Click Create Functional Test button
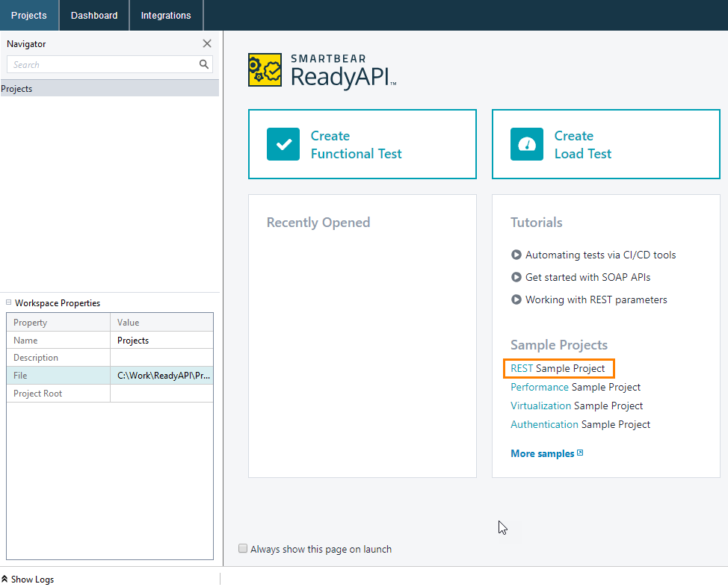This screenshot has width=728, height=587. (363, 144)
